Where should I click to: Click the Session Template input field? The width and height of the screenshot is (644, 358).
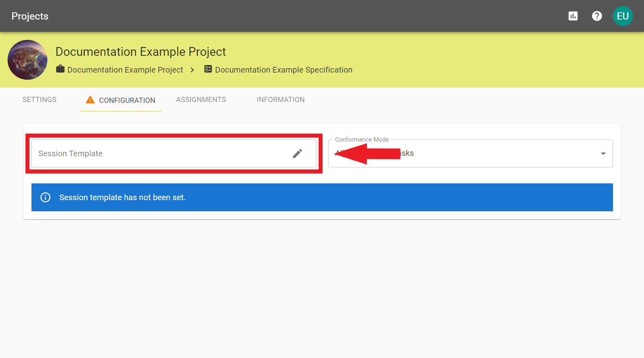tap(174, 153)
